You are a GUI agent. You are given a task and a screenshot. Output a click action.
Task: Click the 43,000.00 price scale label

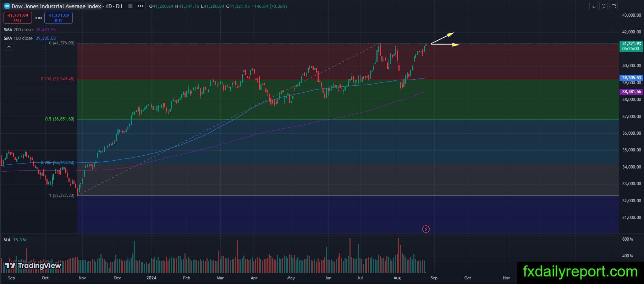click(x=632, y=15)
